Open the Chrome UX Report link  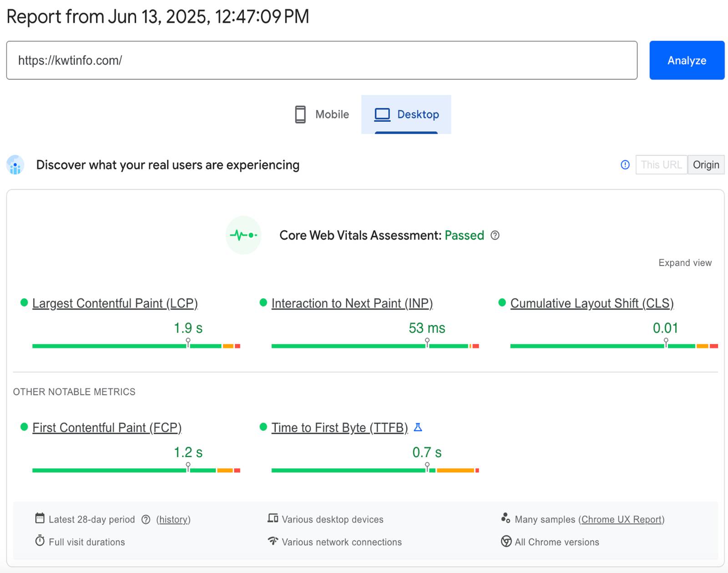coord(621,519)
